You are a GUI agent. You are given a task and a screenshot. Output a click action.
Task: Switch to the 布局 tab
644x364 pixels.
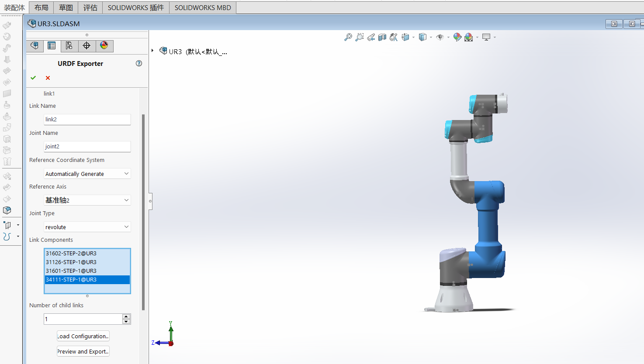coord(42,7)
